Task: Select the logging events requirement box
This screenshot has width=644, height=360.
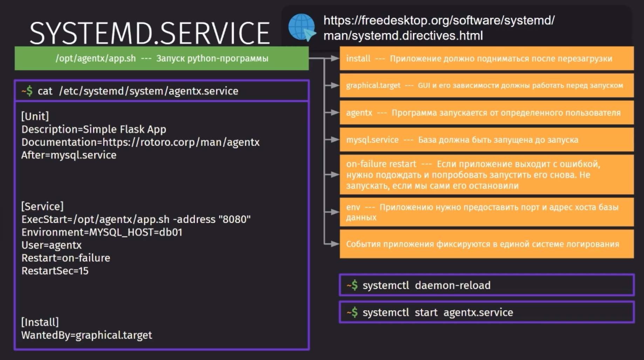Action: 487,244
